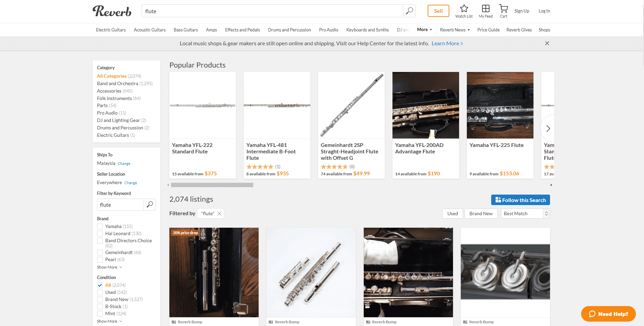Expand Show More under Condition

pos(109,321)
